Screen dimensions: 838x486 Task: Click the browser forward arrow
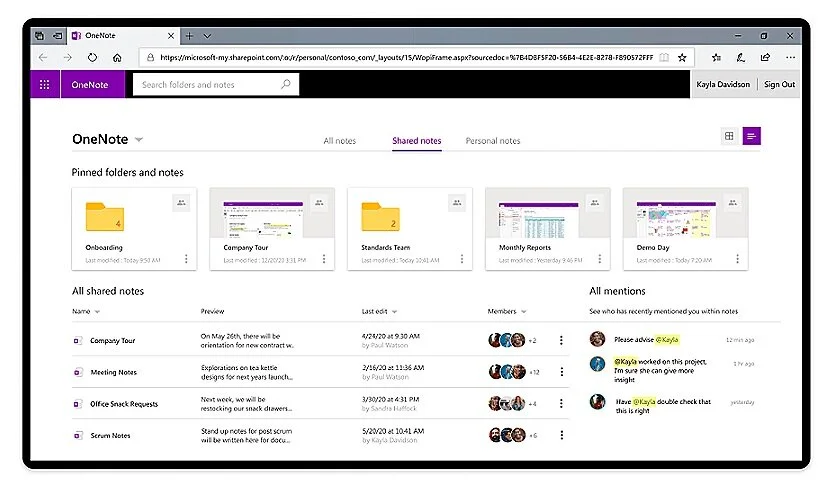point(68,57)
